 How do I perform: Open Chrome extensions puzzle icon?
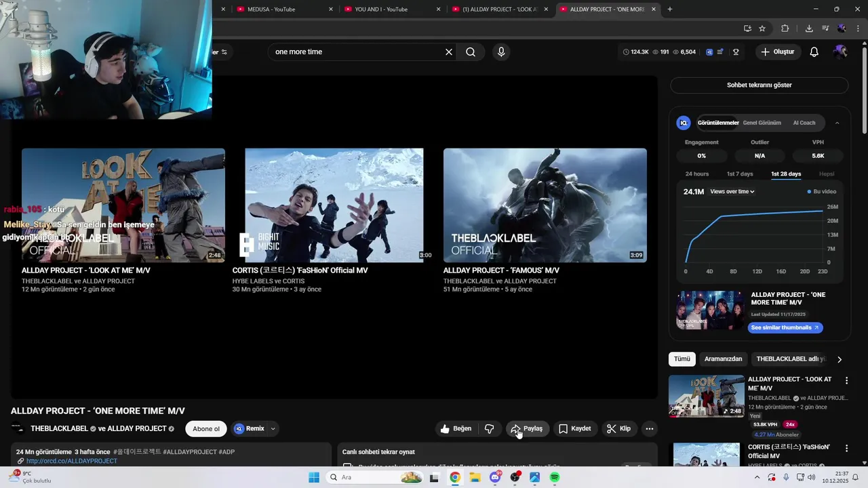[x=785, y=28]
